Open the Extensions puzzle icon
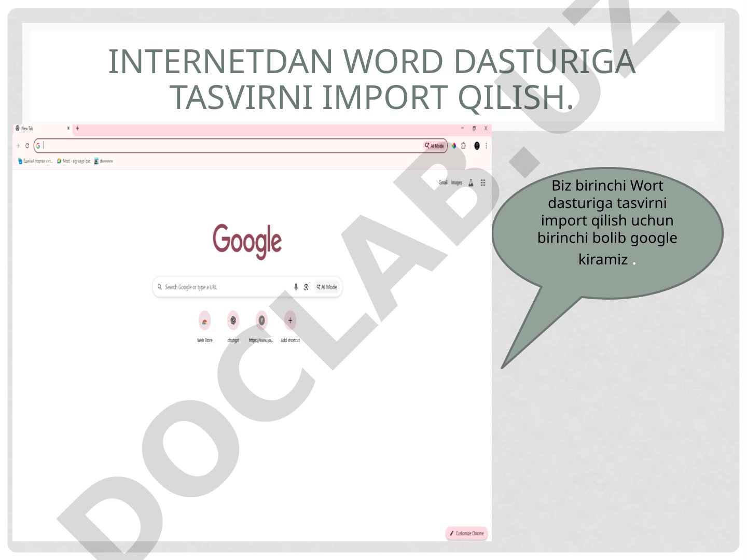 (x=463, y=146)
